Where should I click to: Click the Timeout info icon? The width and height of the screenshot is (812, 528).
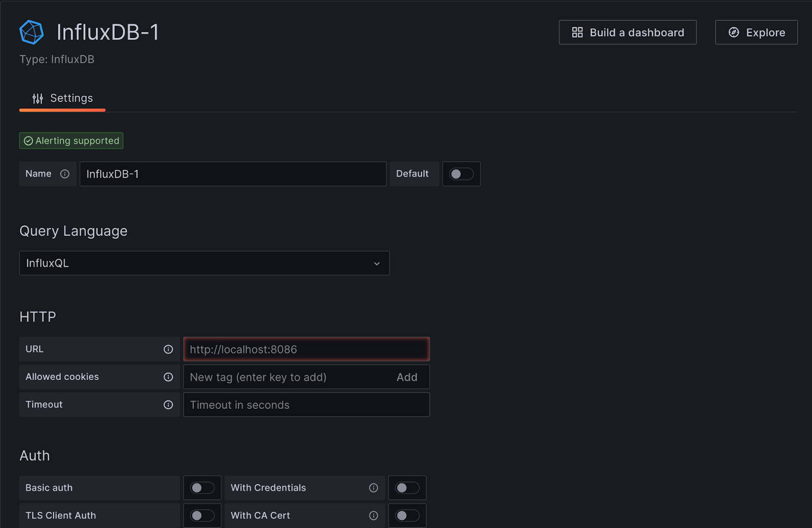[x=168, y=405]
